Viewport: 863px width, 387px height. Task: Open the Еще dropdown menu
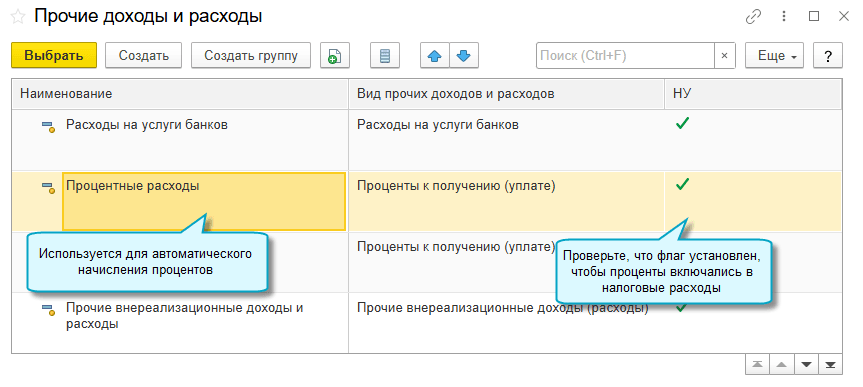point(774,56)
